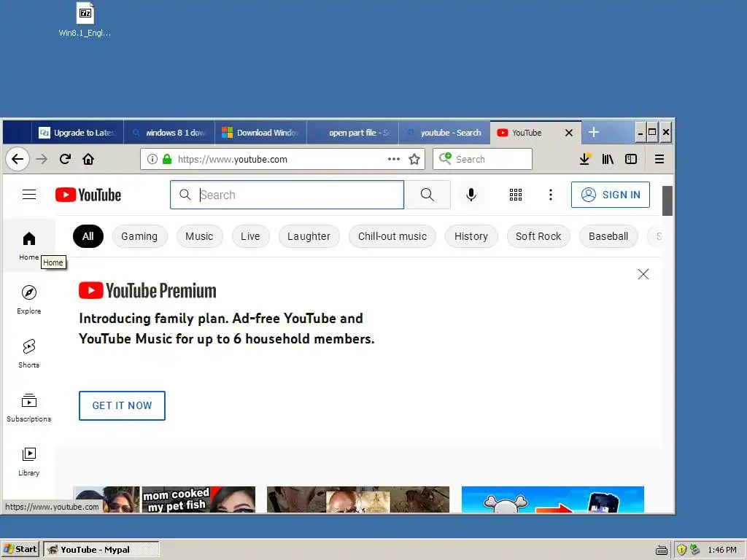
Task: Switch to the Download Windows tab
Action: point(261,133)
